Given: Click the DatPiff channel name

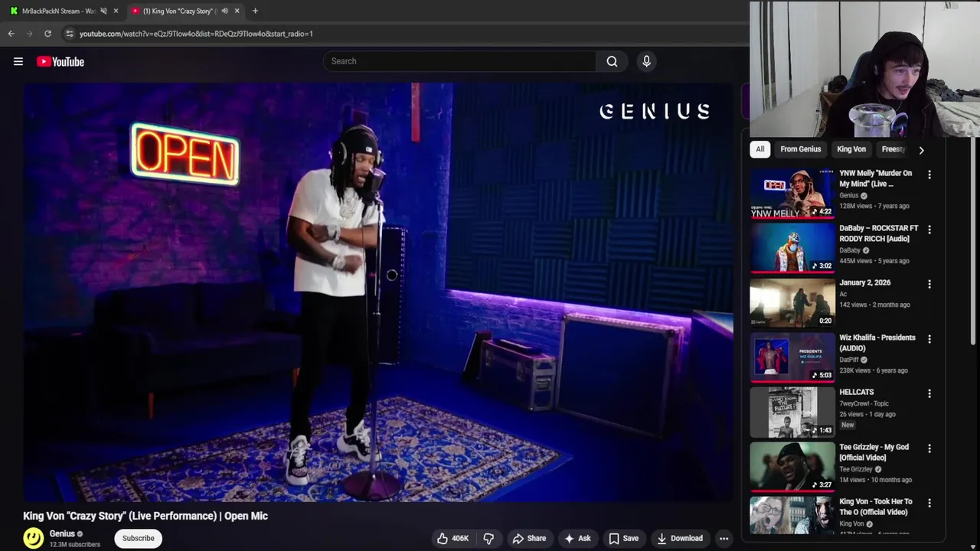Looking at the screenshot, I should click(849, 360).
